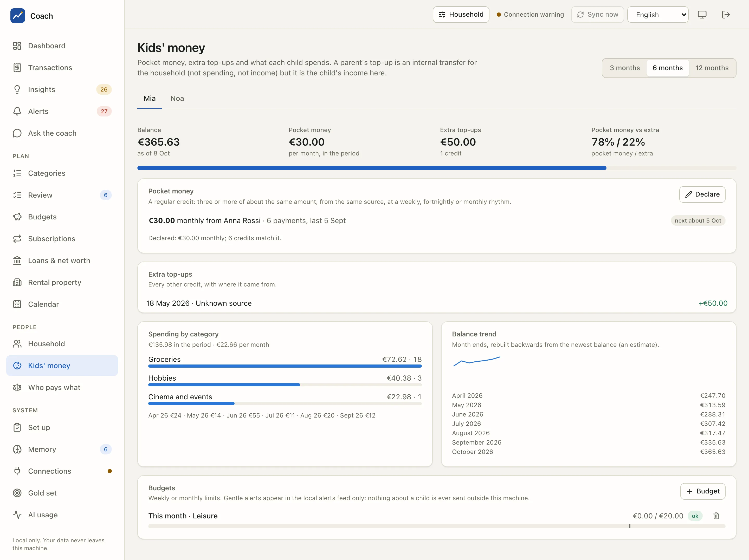
Task: Delete the Leisure budget with trash icon
Action: 716,516
